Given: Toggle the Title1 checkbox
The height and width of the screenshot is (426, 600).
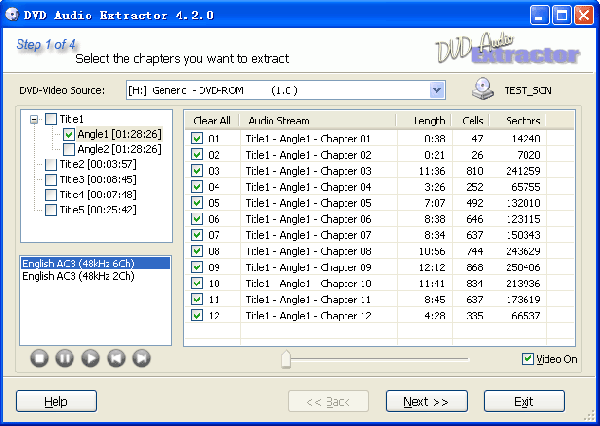Looking at the screenshot, I should pos(51,119).
